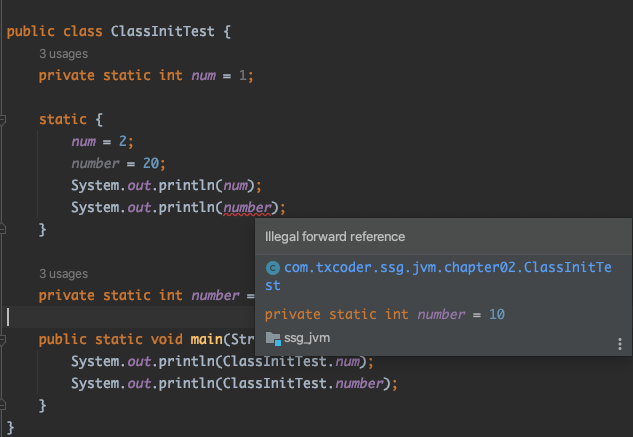Viewport: 633px width, 437px height.
Task: Click the ssg_jvm module folder icon
Action: coord(273,339)
